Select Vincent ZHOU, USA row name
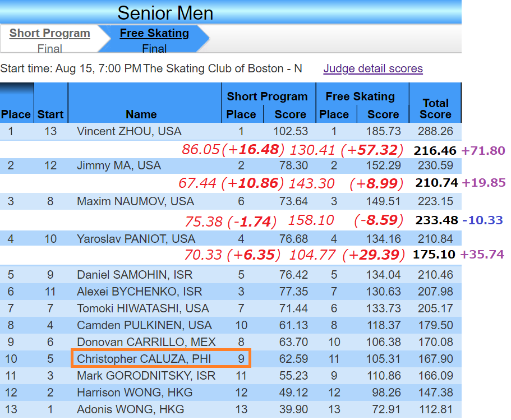The image size is (511, 420). coord(129,131)
